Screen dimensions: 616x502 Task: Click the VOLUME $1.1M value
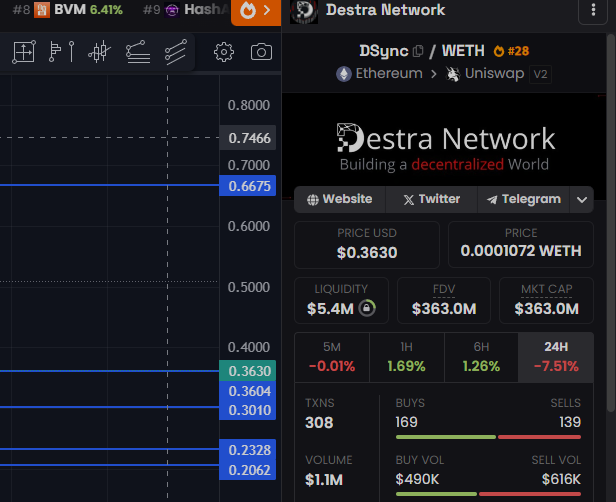coord(324,480)
